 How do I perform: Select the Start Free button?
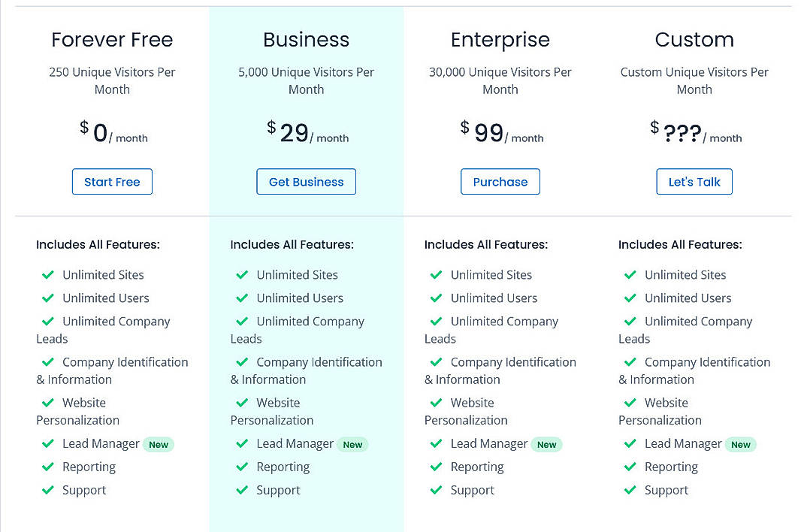[x=112, y=181]
